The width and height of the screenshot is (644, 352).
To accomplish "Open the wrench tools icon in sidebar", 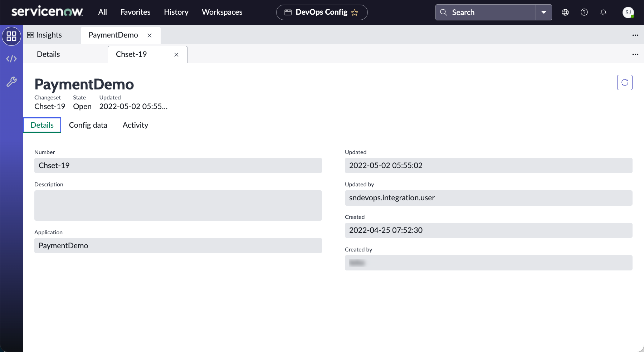I will click(x=11, y=82).
